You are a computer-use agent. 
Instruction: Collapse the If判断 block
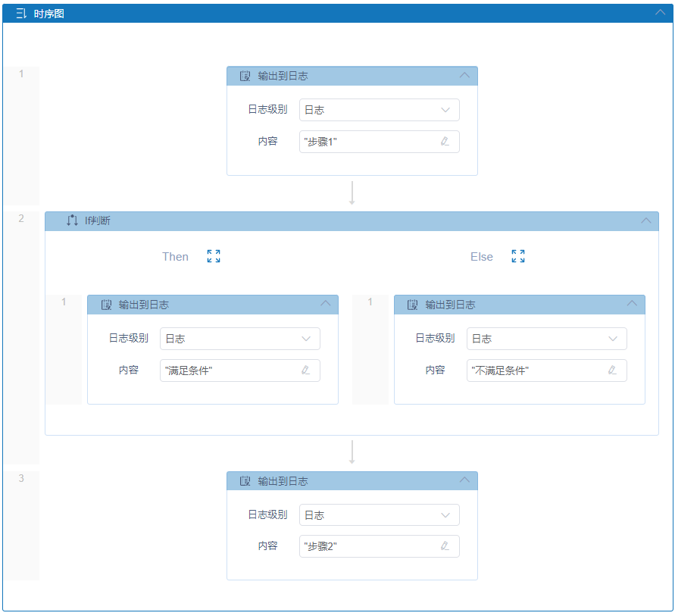(x=645, y=220)
